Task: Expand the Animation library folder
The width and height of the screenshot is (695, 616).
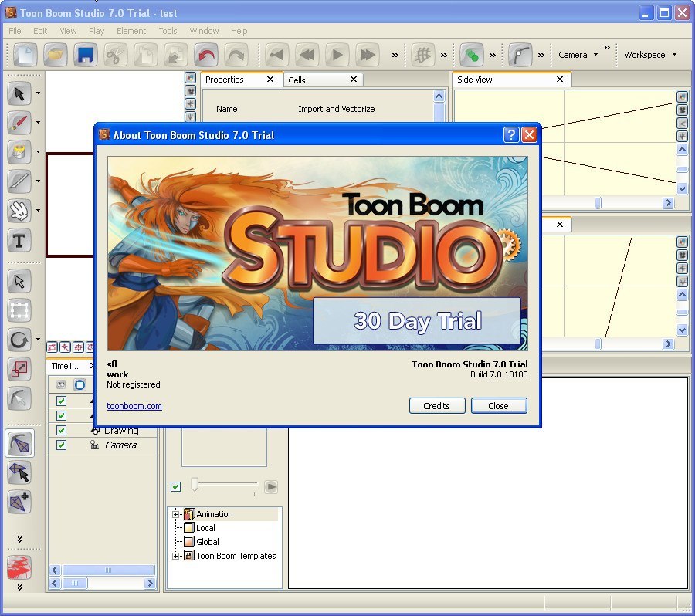Action: pos(176,514)
